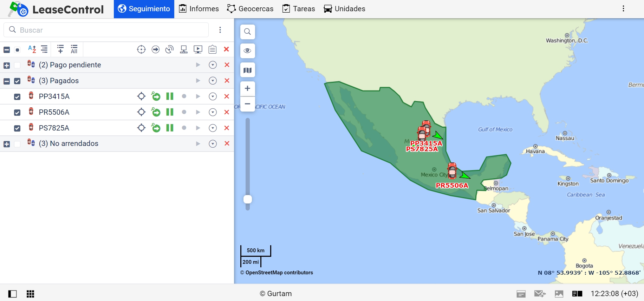Expand the Pago pendiente group
Image resolution: width=644 pixels, height=301 pixels.
(x=7, y=66)
